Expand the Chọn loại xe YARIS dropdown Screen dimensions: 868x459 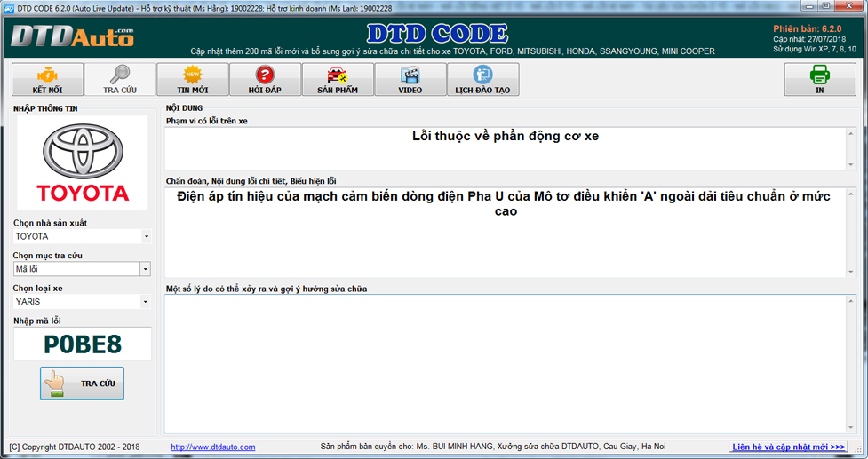[146, 302]
